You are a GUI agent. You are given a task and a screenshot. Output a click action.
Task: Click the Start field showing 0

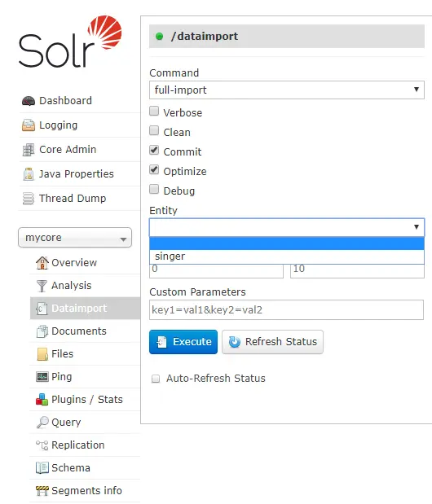[x=216, y=271]
